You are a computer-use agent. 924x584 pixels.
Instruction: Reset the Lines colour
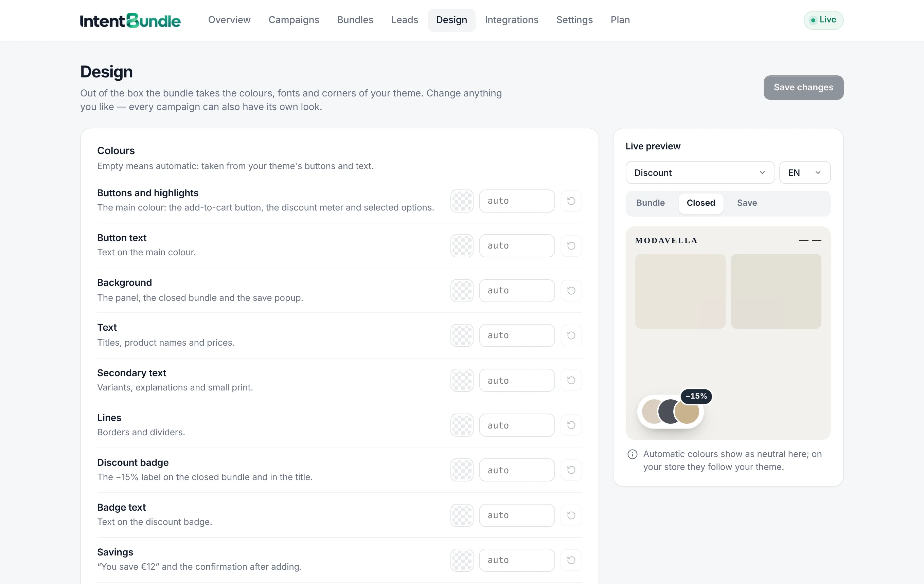[x=571, y=425]
